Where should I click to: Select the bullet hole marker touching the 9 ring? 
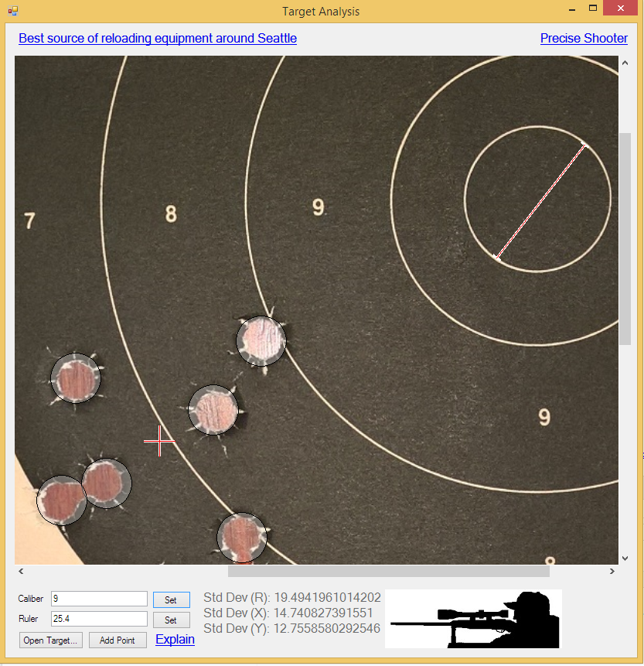point(261,340)
